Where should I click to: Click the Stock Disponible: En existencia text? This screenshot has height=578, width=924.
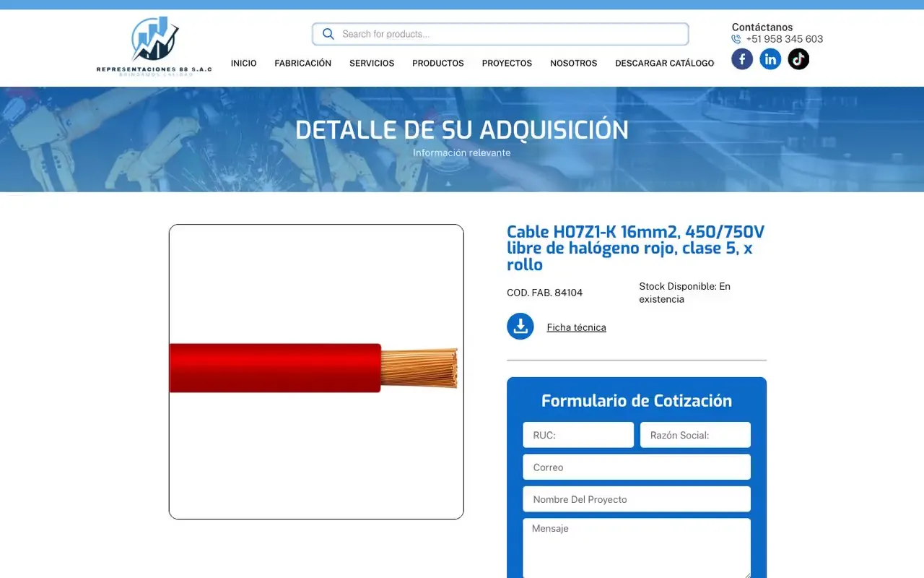click(x=685, y=293)
